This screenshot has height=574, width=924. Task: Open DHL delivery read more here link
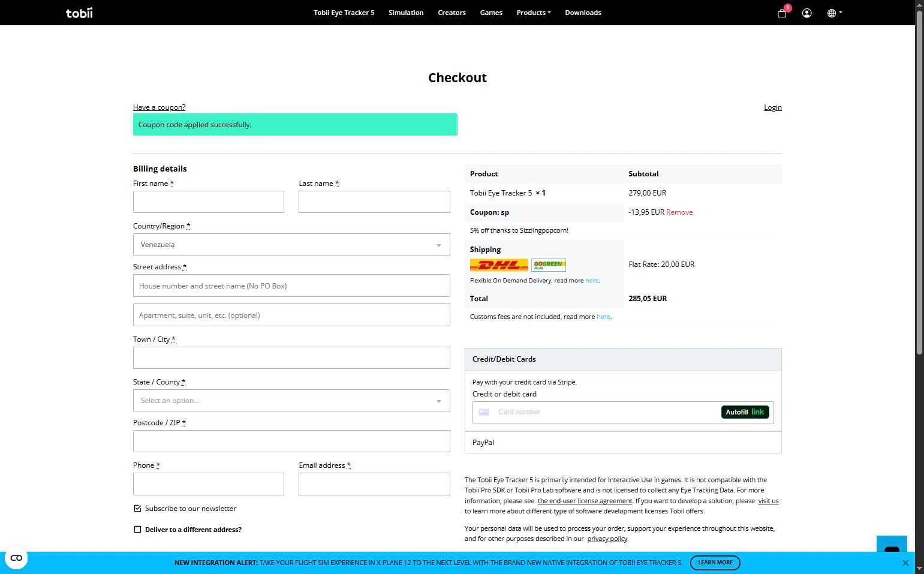592,281
